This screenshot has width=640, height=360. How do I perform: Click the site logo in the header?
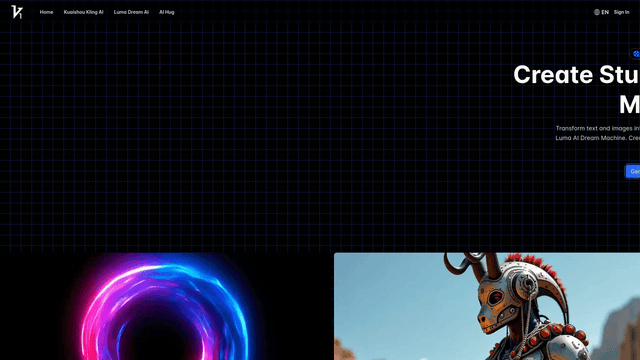click(x=17, y=12)
